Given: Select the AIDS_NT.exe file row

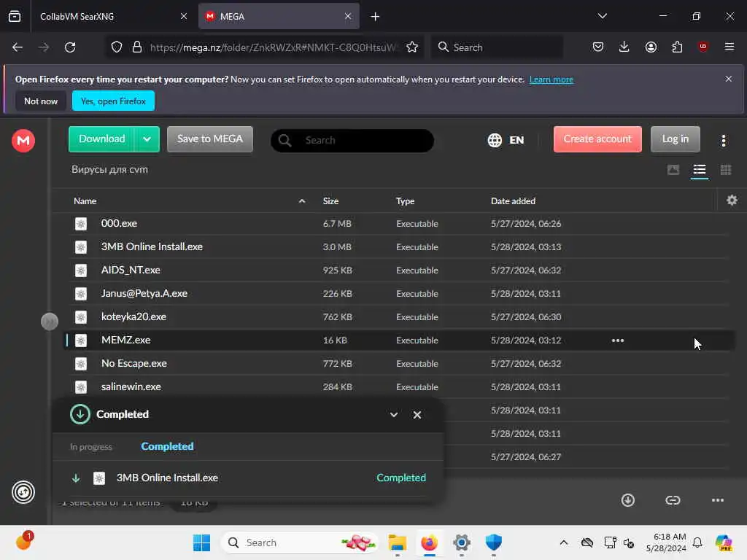Looking at the screenshot, I should pyautogui.click(x=398, y=270).
